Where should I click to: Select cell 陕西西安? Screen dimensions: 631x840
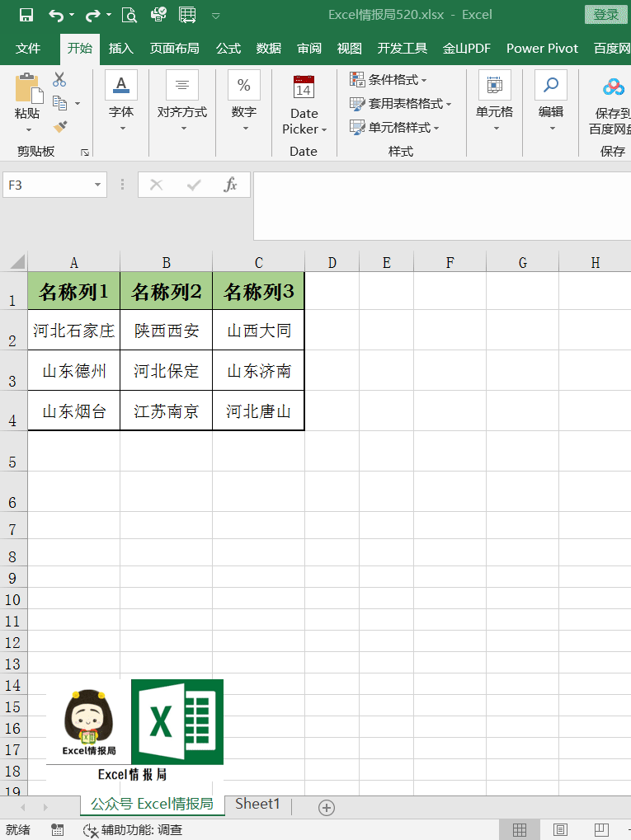click(x=166, y=330)
